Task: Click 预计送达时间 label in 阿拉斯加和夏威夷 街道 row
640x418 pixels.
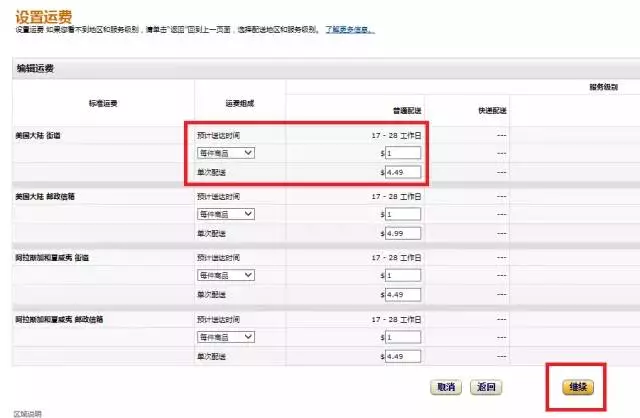Action: (x=218, y=258)
